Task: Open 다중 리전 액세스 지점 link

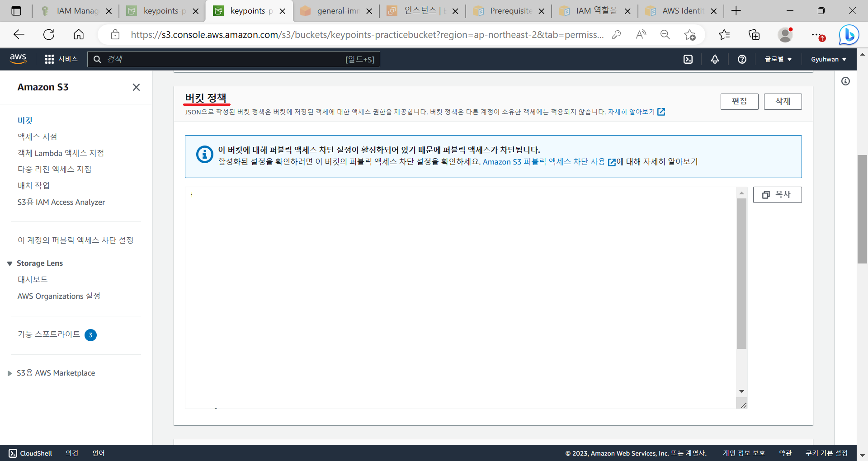Action: click(55, 169)
